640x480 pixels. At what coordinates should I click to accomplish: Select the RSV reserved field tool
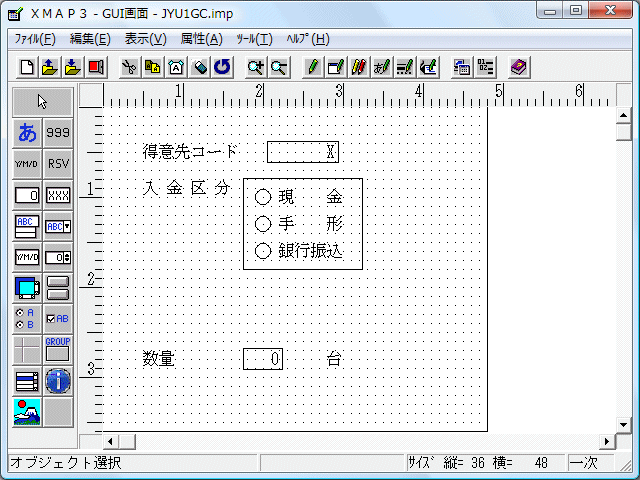58,164
